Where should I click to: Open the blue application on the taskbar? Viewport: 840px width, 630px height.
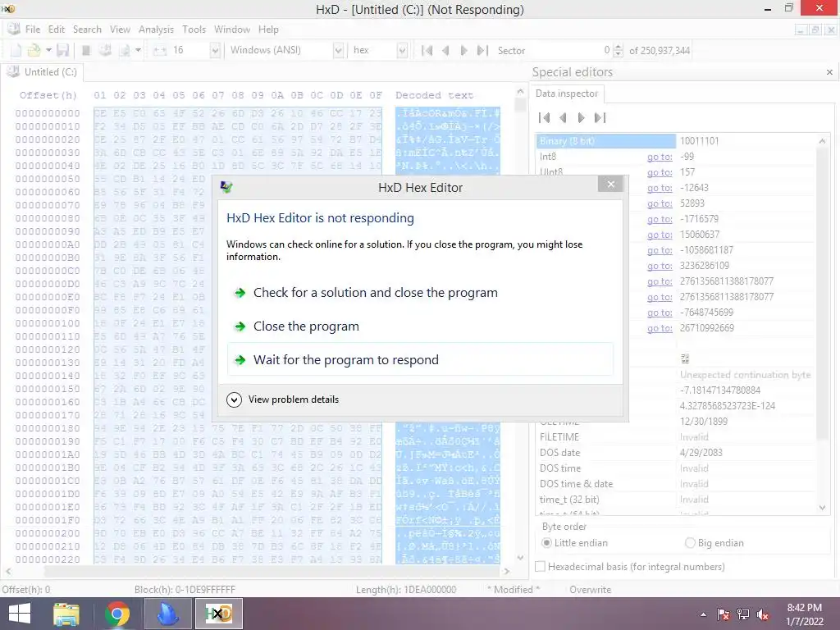point(168,614)
